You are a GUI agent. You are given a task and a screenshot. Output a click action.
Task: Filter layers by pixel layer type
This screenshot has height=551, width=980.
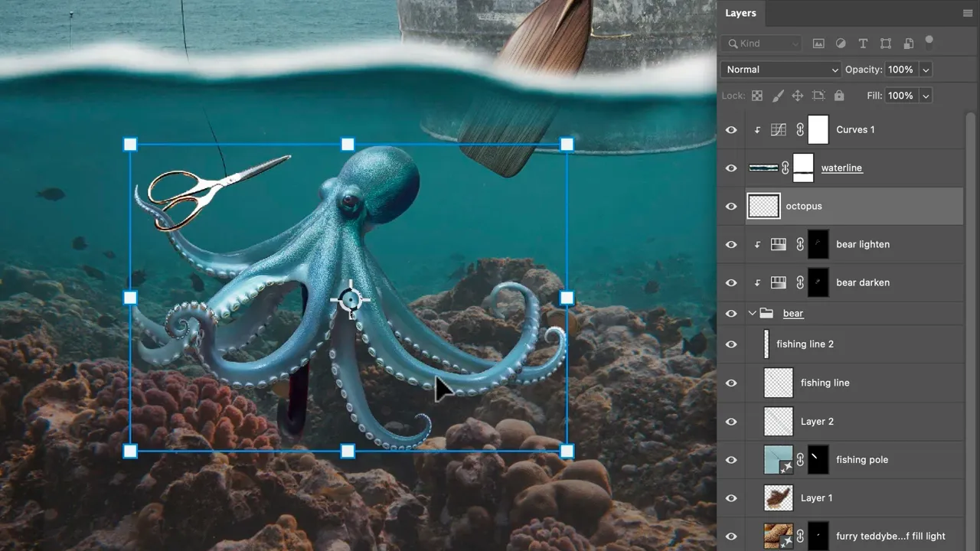coord(818,44)
